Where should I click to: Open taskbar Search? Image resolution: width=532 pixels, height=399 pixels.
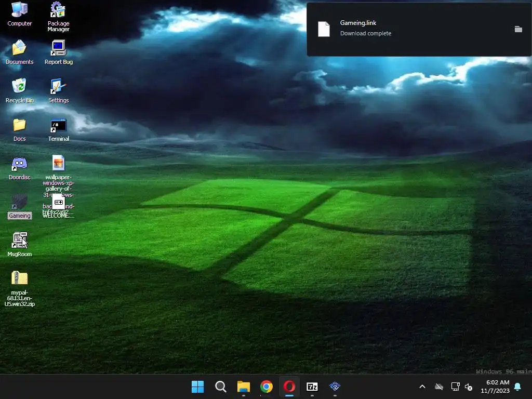[220, 387]
